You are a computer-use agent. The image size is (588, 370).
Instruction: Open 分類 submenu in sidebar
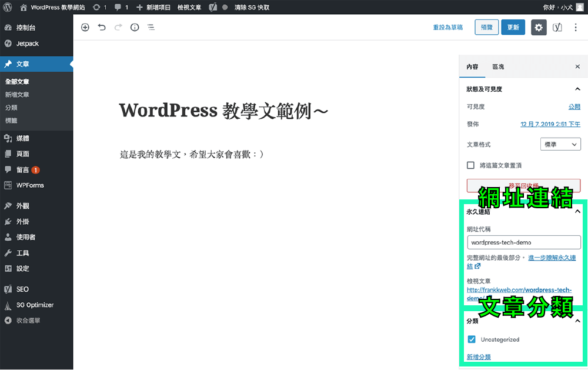click(11, 107)
